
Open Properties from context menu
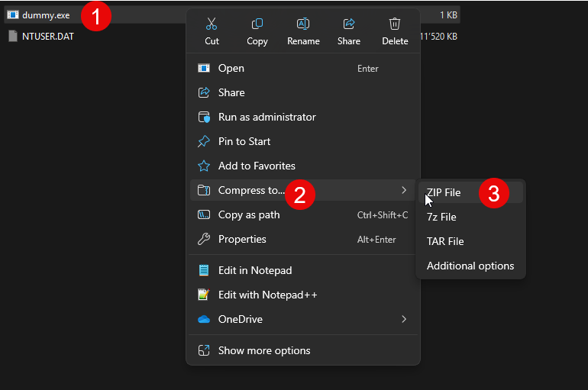pyautogui.click(x=242, y=239)
